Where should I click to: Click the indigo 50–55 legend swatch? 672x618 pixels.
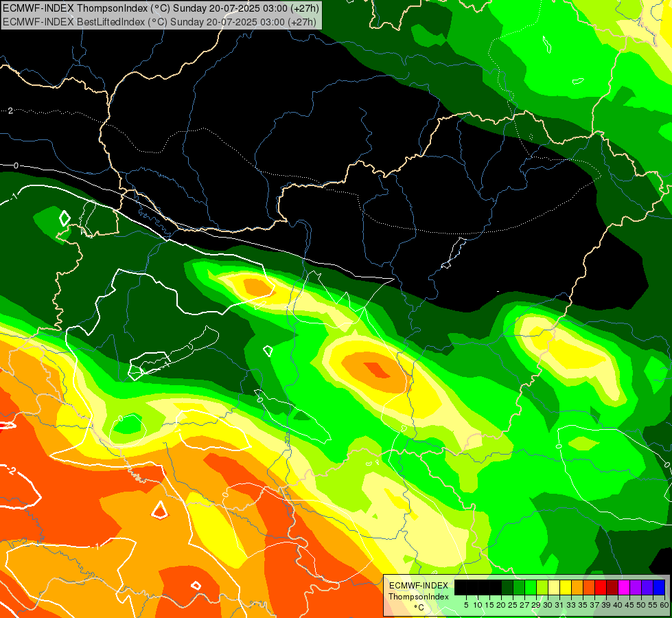[647, 587]
